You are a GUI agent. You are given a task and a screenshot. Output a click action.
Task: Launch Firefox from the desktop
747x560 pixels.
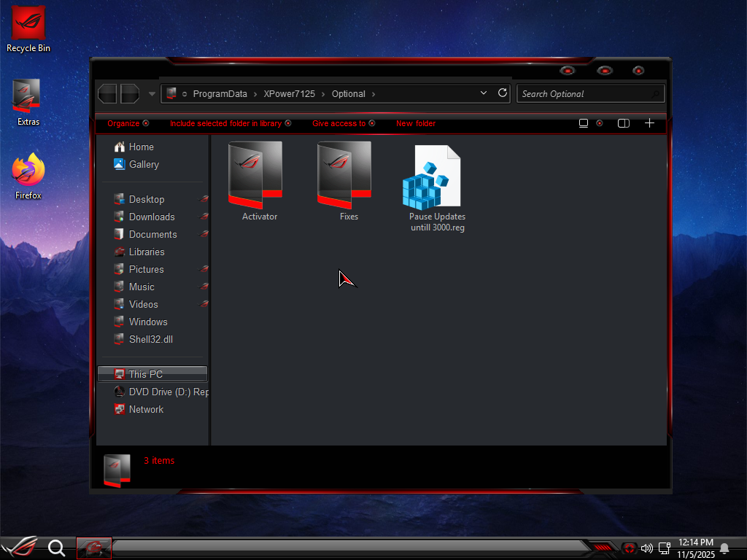click(28, 176)
